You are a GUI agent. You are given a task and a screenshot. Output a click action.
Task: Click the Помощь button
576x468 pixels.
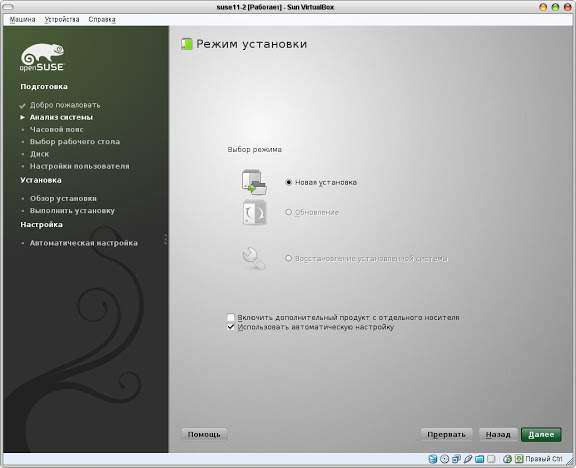204,435
